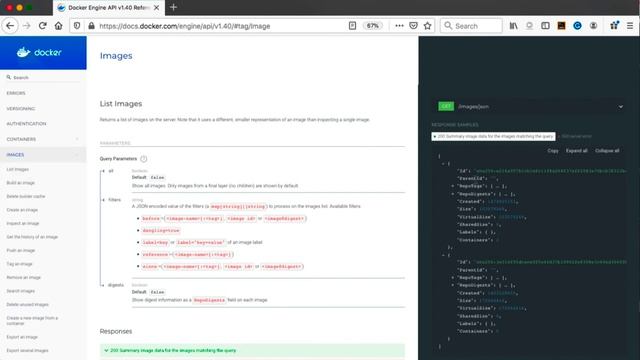Open the browser home page icon
Viewport: 640px width, 360px height.
(58, 26)
